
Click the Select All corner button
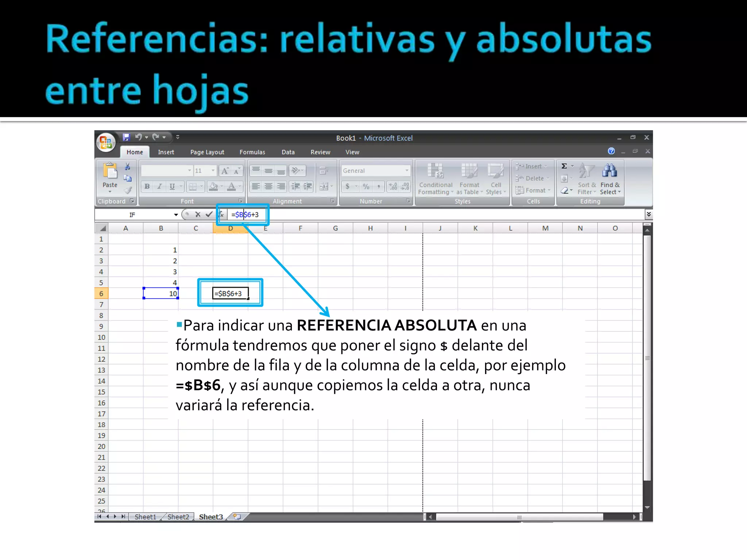102,228
